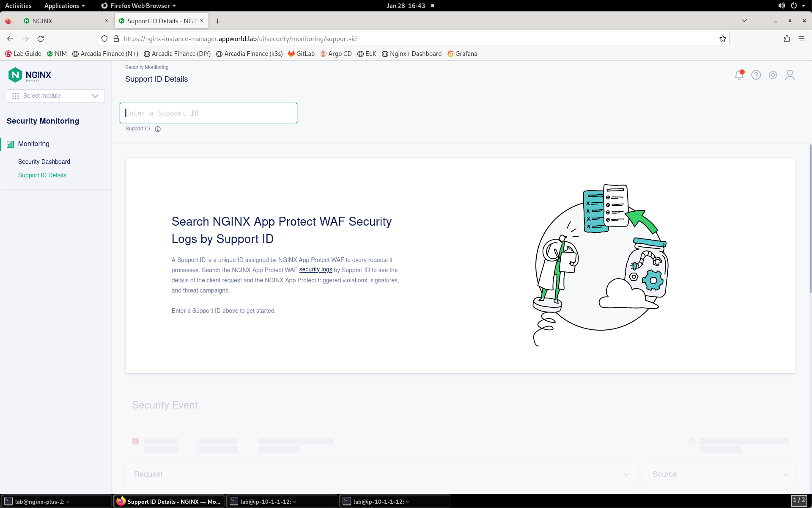Open the Firefox extensions puzzle icon
This screenshot has width=812, height=508.
click(x=787, y=39)
